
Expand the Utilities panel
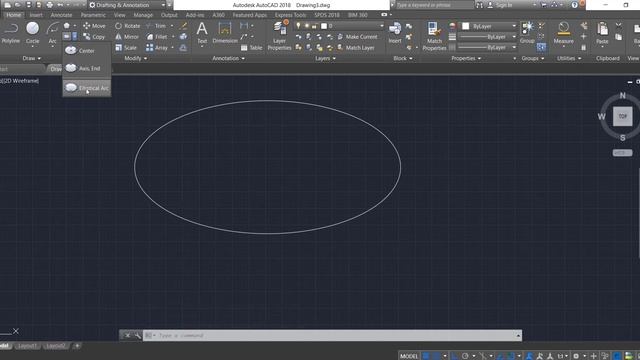[x=569, y=58]
